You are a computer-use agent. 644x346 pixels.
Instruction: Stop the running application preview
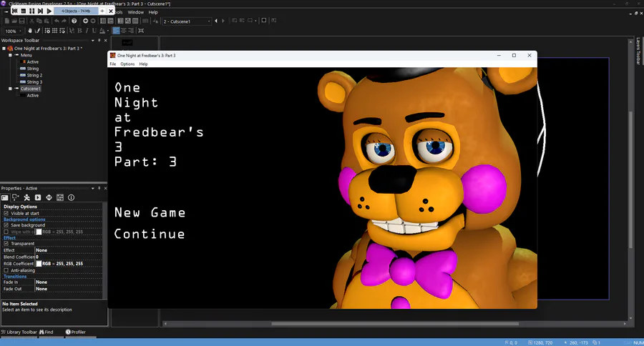point(24,11)
